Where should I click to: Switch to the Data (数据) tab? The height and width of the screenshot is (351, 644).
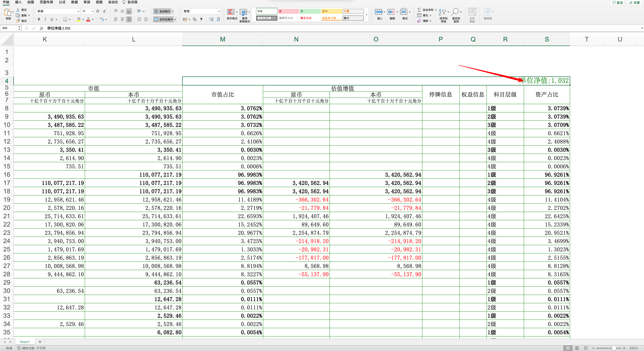(74, 2)
